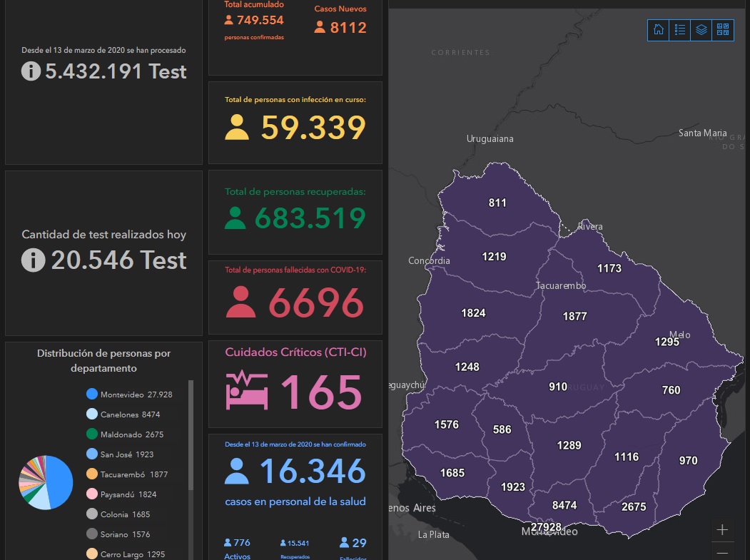Zoom out on the map
The image size is (750, 560).
tap(722, 552)
